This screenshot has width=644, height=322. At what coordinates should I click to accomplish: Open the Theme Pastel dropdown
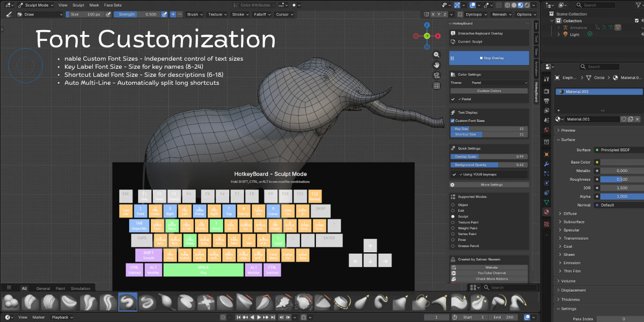coord(498,83)
